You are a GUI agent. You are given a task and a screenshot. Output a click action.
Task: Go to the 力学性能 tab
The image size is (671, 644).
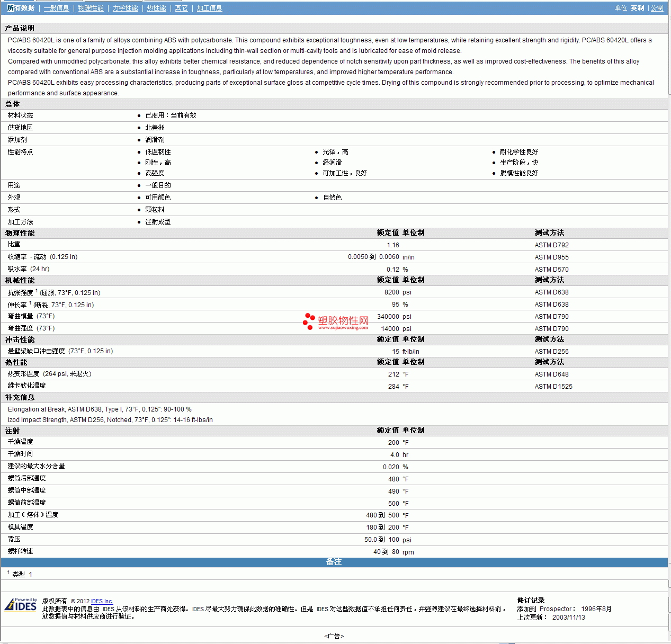point(125,8)
